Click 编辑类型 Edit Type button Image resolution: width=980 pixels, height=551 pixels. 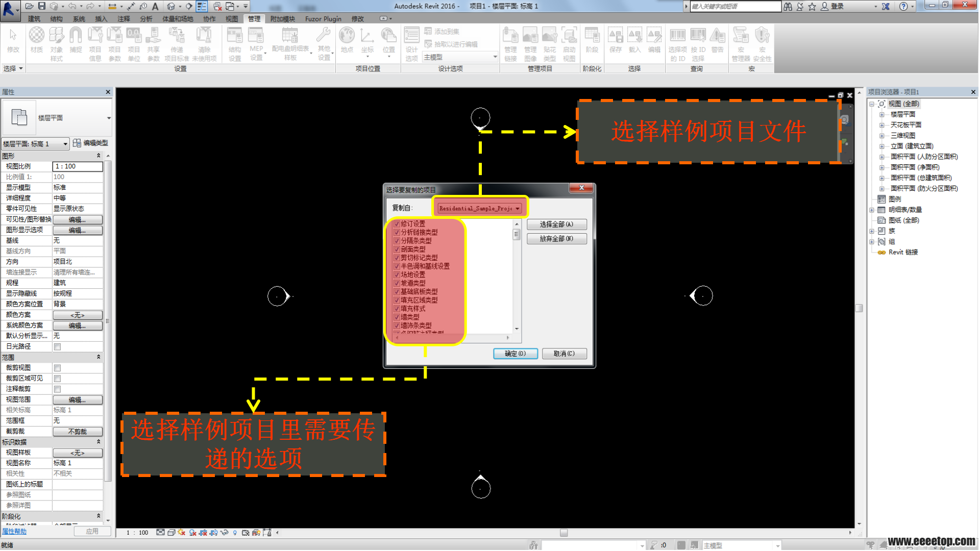click(x=91, y=143)
